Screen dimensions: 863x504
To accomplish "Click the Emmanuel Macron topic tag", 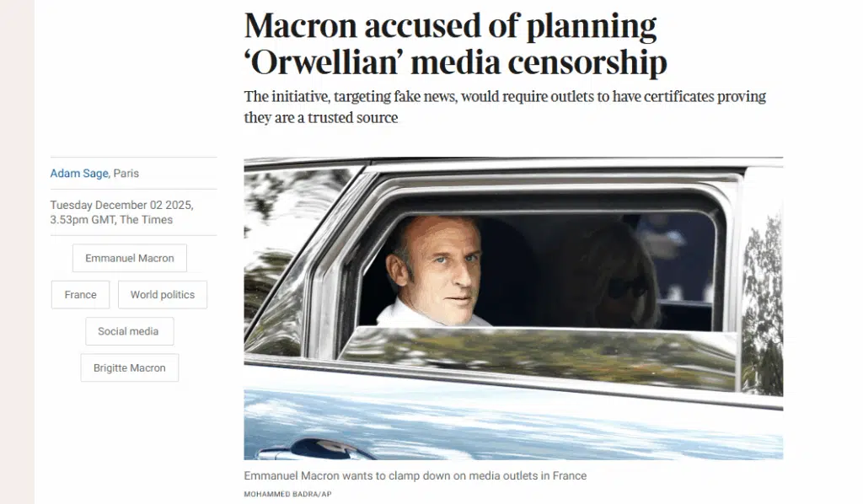I will pyautogui.click(x=130, y=258).
